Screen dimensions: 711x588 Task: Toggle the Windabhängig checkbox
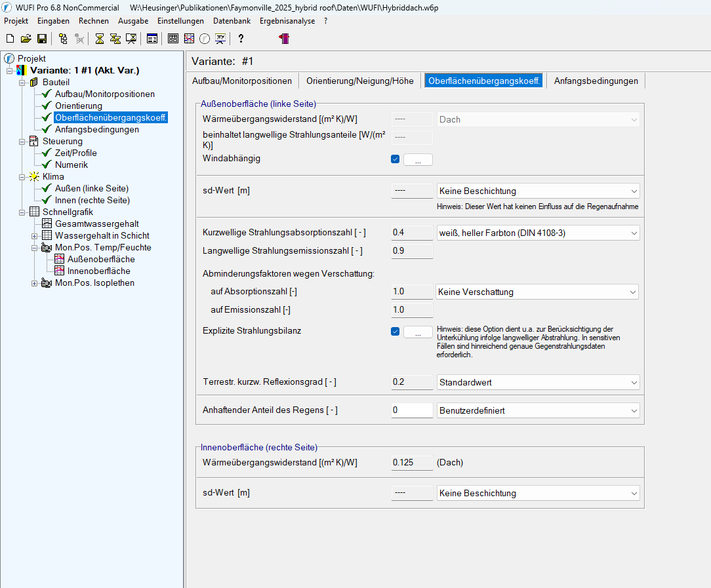tap(395, 159)
